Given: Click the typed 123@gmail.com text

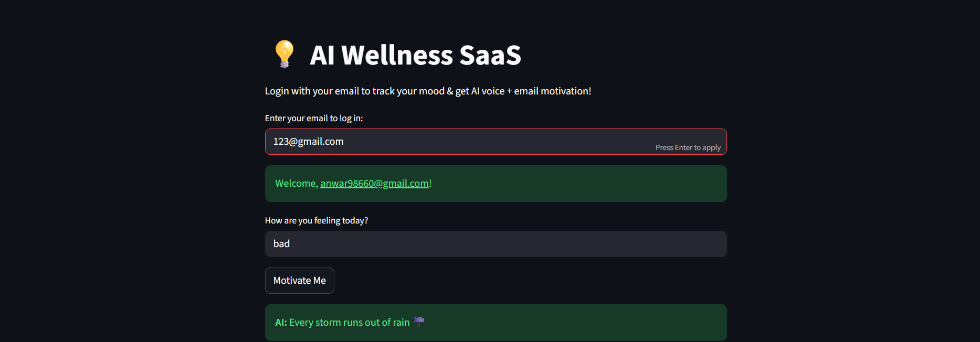Looking at the screenshot, I should coord(308,142).
